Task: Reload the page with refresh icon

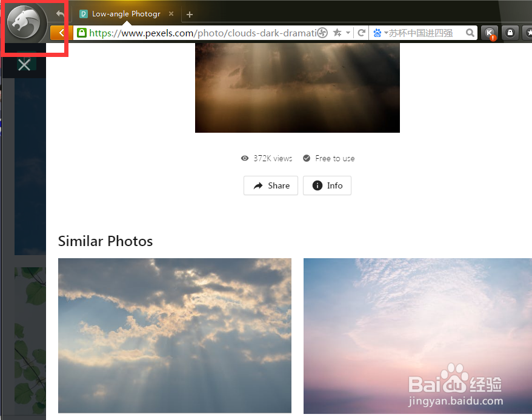Action: [362, 33]
